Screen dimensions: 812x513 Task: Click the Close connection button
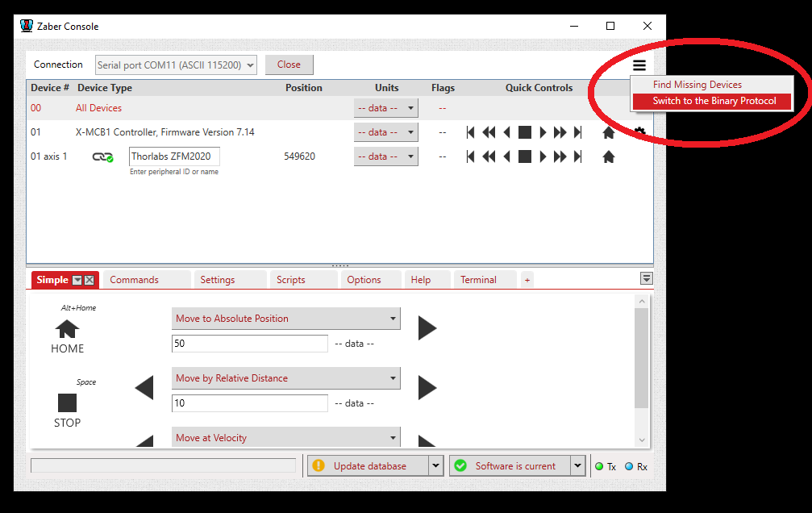coord(289,65)
